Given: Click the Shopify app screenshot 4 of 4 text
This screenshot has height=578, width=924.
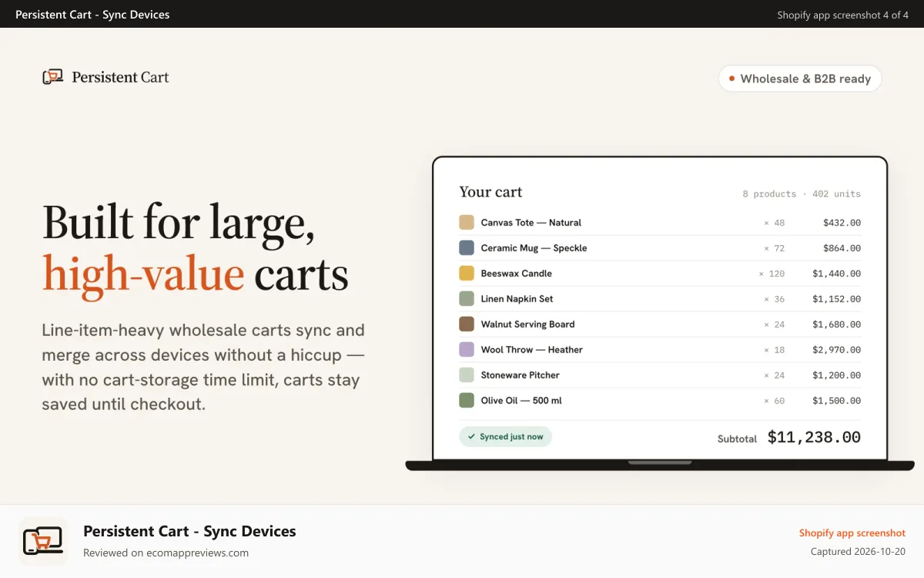Looking at the screenshot, I should click(842, 15).
